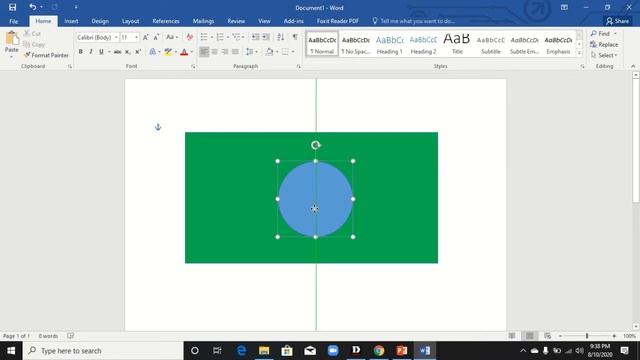Apply the No Spacing style
This screenshot has height=360, width=640.
tap(356, 44)
